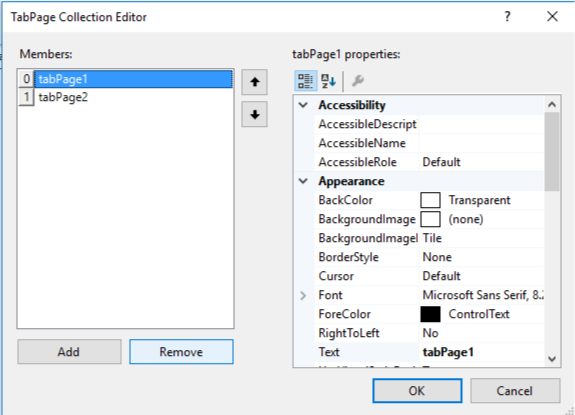Click scrollbar up arrow in property grid
This screenshot has height=415, width=575.
coord(552,104)
